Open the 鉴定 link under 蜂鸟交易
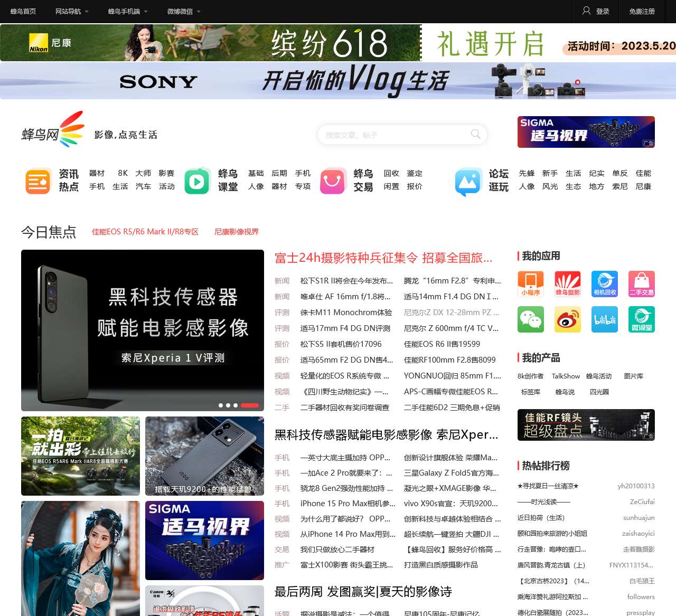This screenshot has width=676, height=616. click(415, 173)
